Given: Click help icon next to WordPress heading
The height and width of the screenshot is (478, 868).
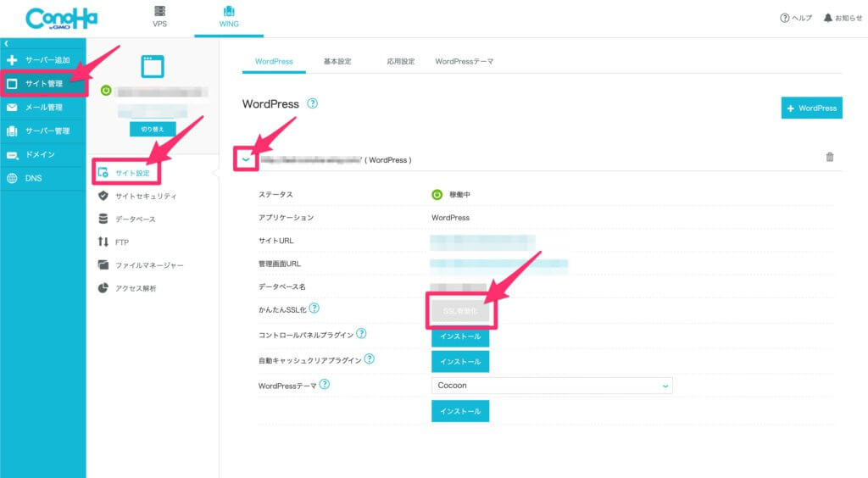Looking at the screenshot, I should click(x=312, y=103).
